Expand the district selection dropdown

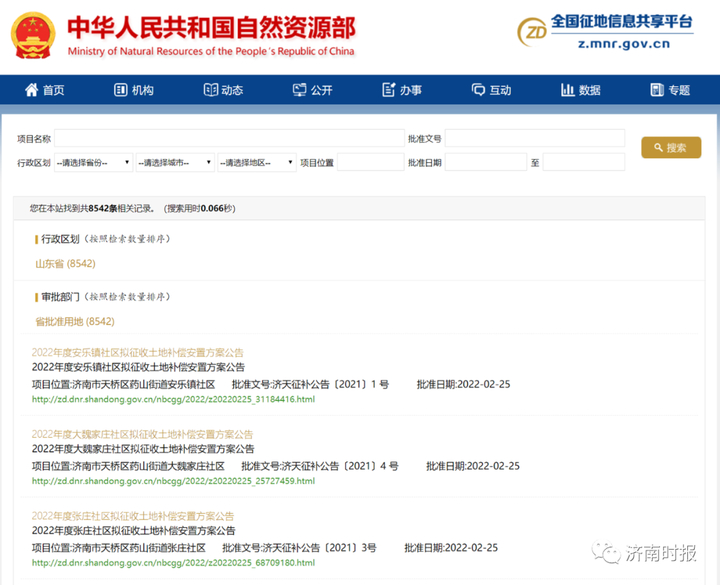257,162
